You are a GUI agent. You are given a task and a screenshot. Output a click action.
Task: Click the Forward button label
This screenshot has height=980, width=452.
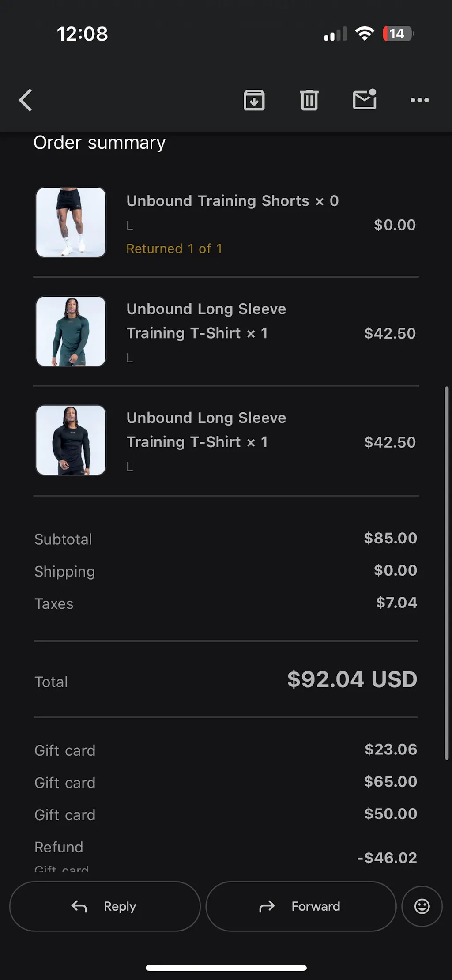pos(316,906)
